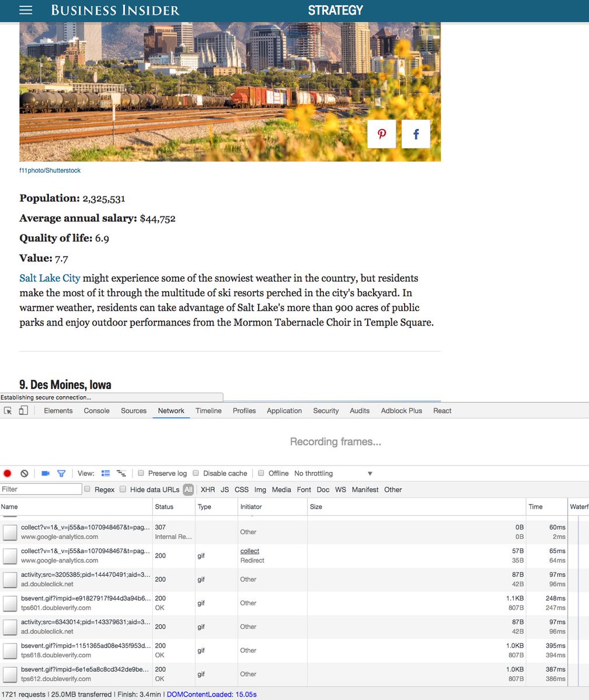Open the Adblock Plus tab
The image size is (589, 700).
point(402,411)
